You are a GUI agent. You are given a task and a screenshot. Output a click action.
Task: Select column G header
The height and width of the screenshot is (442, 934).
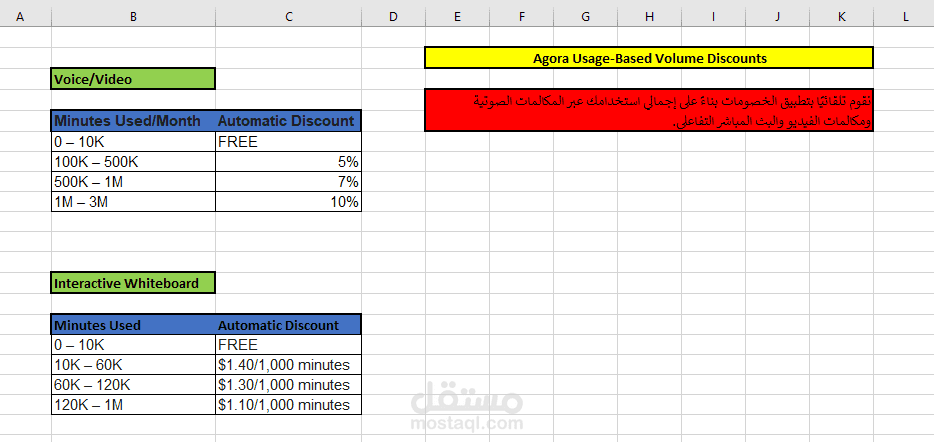(586, 17)
